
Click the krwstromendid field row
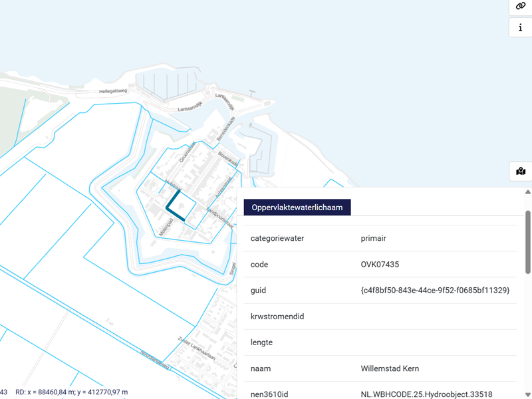(x=380, y=317)
